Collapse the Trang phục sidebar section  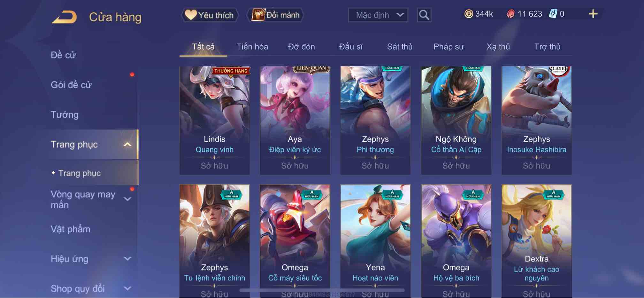pos(127,145)
